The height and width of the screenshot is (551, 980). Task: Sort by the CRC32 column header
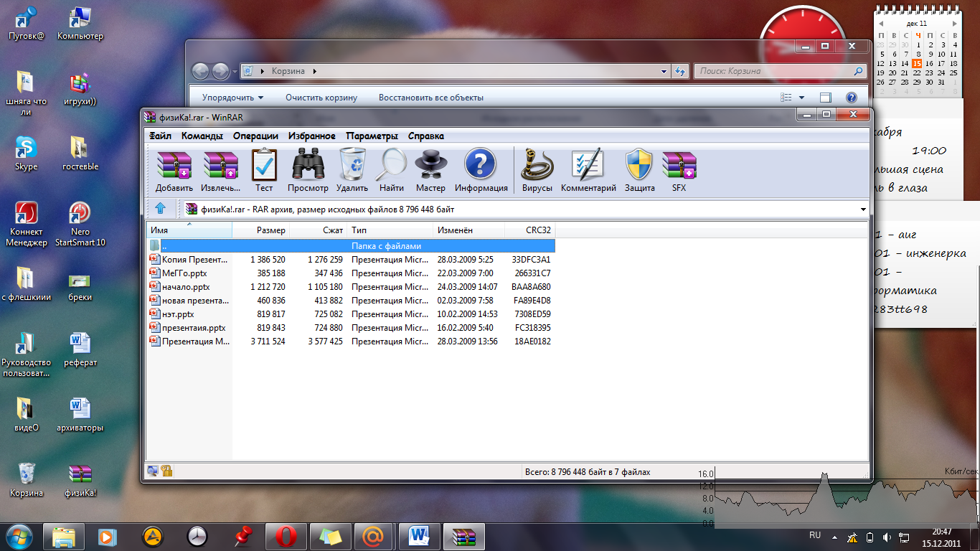[530, 230]
